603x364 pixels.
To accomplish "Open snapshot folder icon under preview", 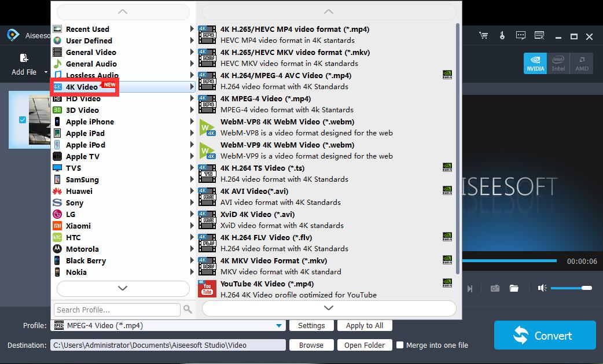I will [x=514, y=288].
